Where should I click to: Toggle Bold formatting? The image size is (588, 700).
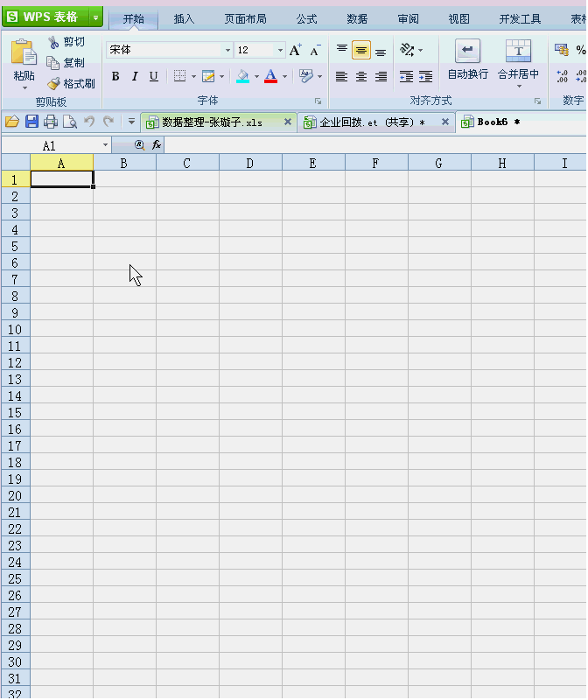coord(115,77)
